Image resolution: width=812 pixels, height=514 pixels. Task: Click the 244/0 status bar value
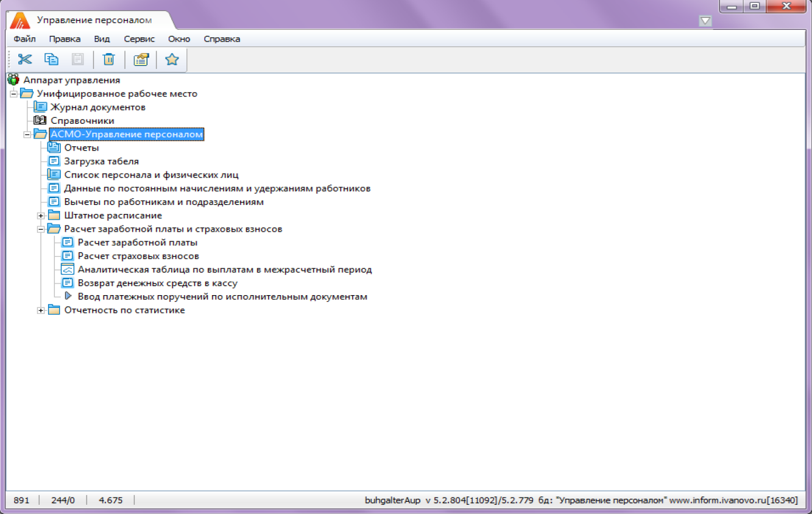63,500
